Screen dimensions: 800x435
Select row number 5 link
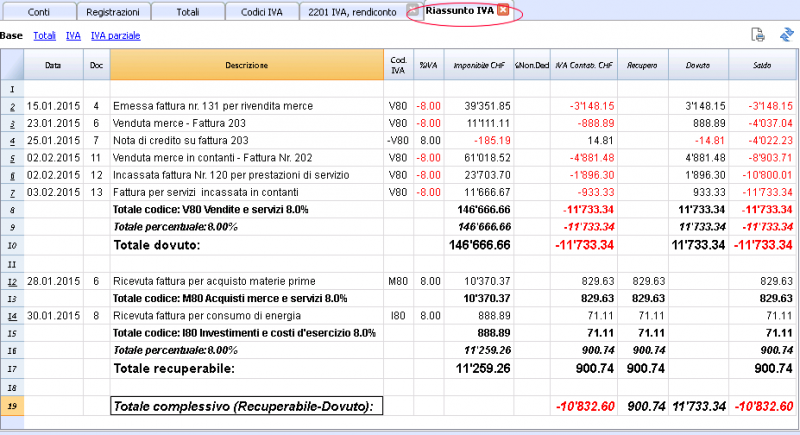coord(12,159)
